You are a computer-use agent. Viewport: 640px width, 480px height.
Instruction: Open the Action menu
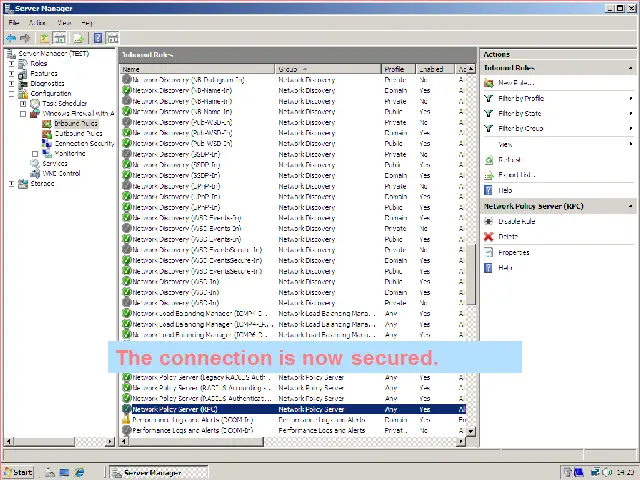click(x=37, y=23)
